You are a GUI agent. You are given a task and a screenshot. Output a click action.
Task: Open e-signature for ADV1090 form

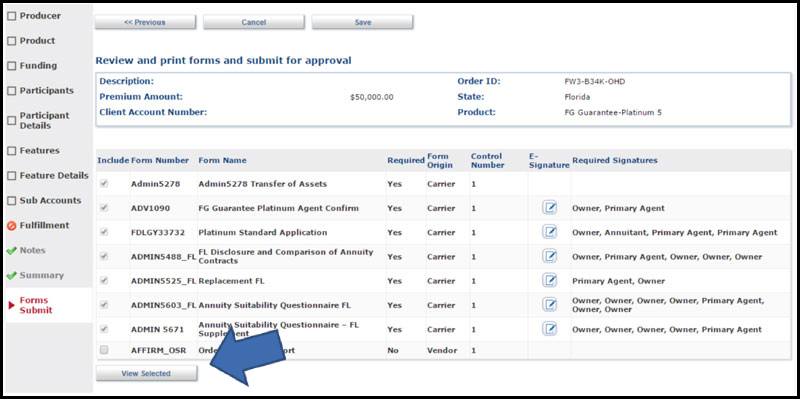pyautogui.click(x=549, y=208)
